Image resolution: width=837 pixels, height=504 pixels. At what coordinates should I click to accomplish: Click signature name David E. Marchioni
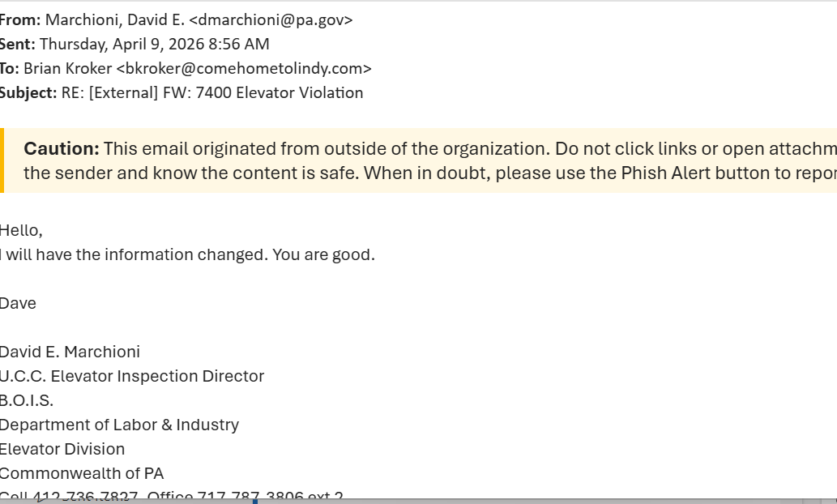[x=70, y=352]
